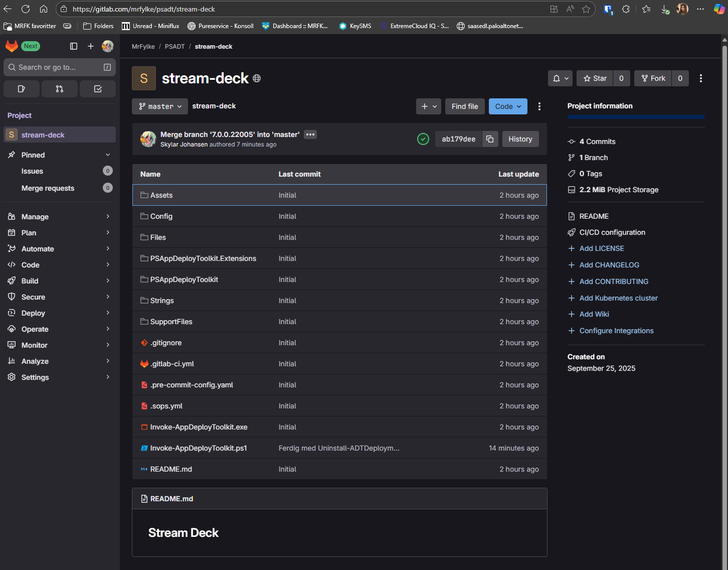Click the browser home icon

click(x=44, y=9)
